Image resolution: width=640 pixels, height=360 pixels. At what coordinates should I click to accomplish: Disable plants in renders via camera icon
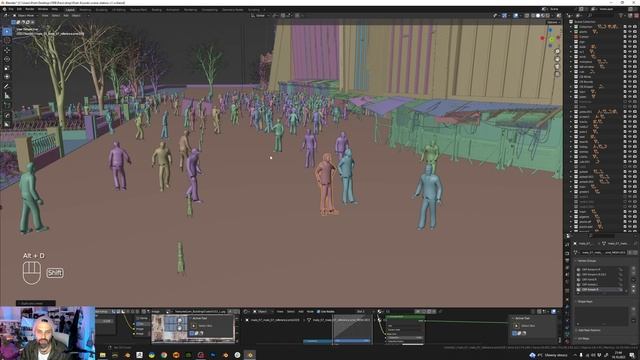[635, 31]
